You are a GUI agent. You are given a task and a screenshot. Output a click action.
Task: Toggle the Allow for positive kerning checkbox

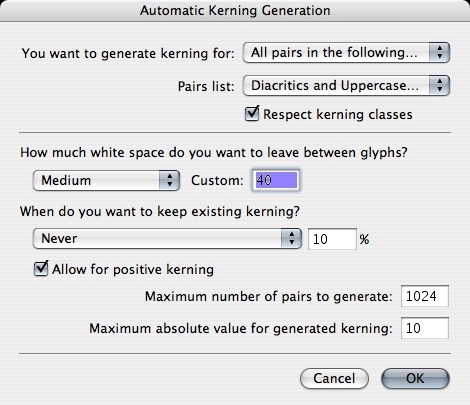point(41,268)
